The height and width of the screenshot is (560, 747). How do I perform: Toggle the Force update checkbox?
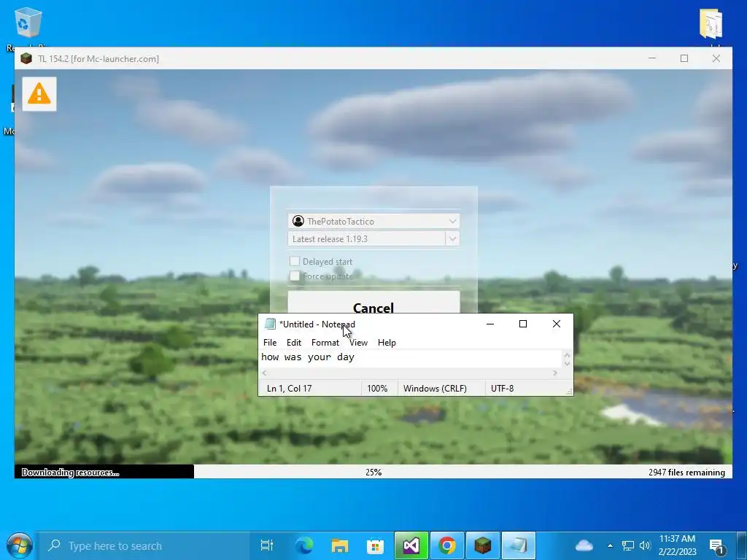295,276
